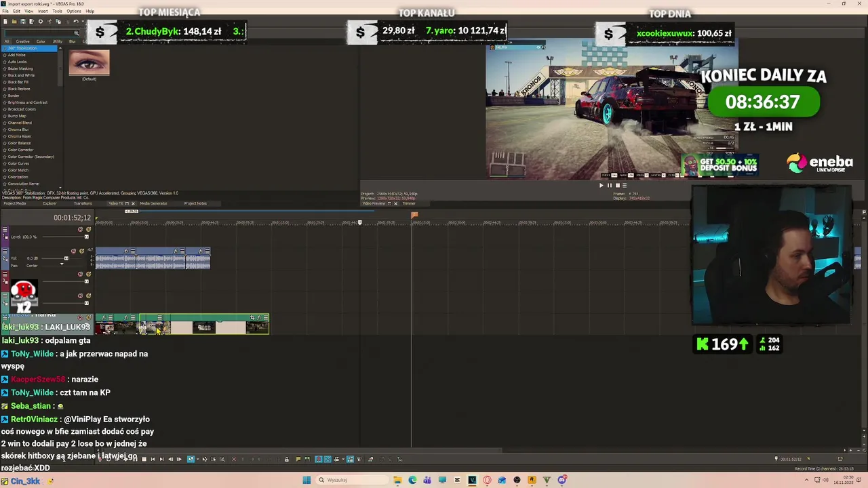
Task: Click the Wyszukaj taskbar search box
Action: [351, 480]
